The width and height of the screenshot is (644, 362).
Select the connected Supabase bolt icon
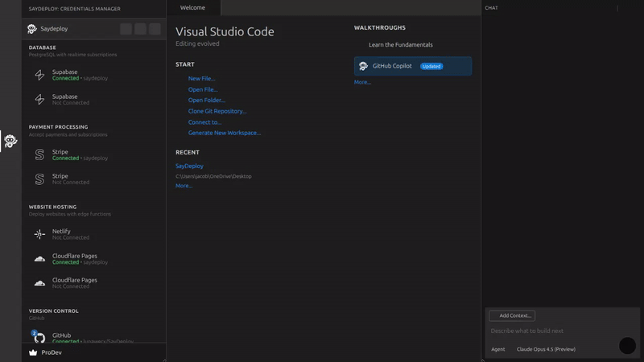point(39,75)
